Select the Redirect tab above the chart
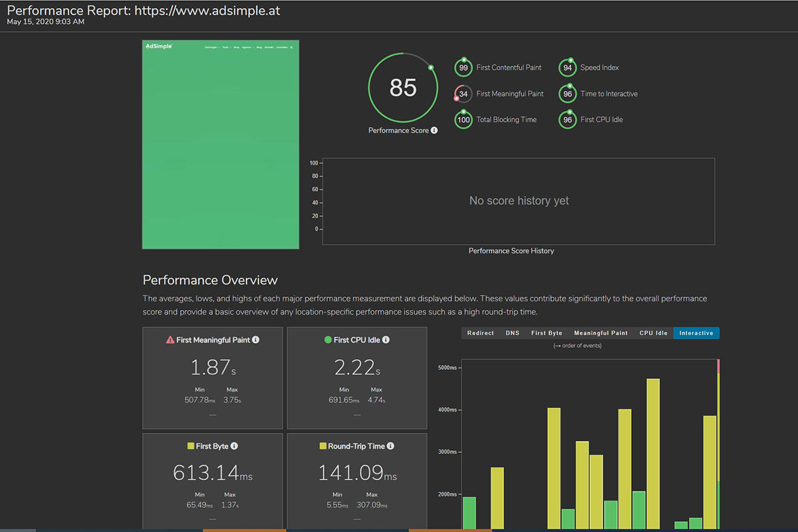 point(480,333)
